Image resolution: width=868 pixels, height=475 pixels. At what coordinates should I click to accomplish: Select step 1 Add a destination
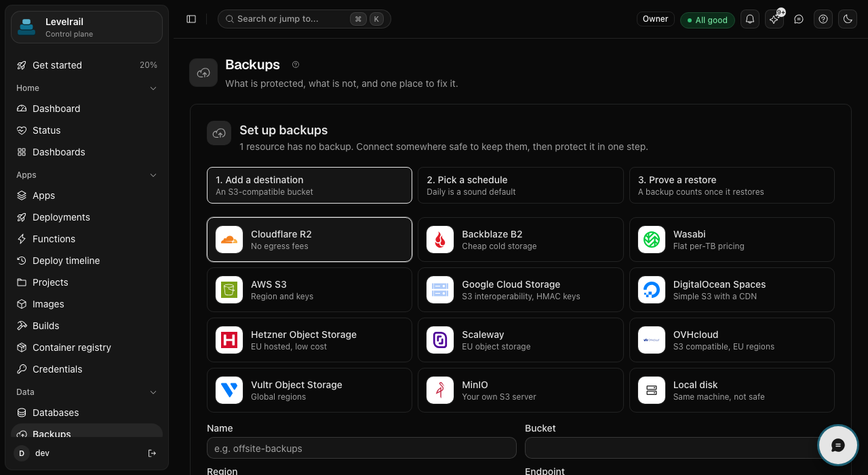pyautogui.click(x=309, y=185)
